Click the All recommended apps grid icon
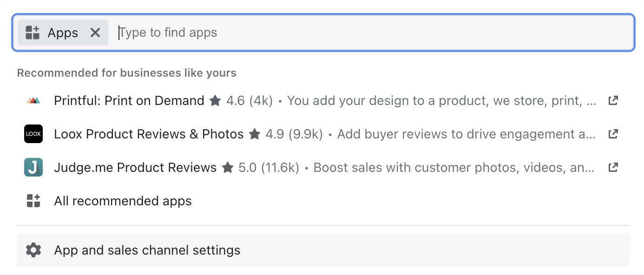This screenshot has width=644, height=275. (x=33, y=201)
